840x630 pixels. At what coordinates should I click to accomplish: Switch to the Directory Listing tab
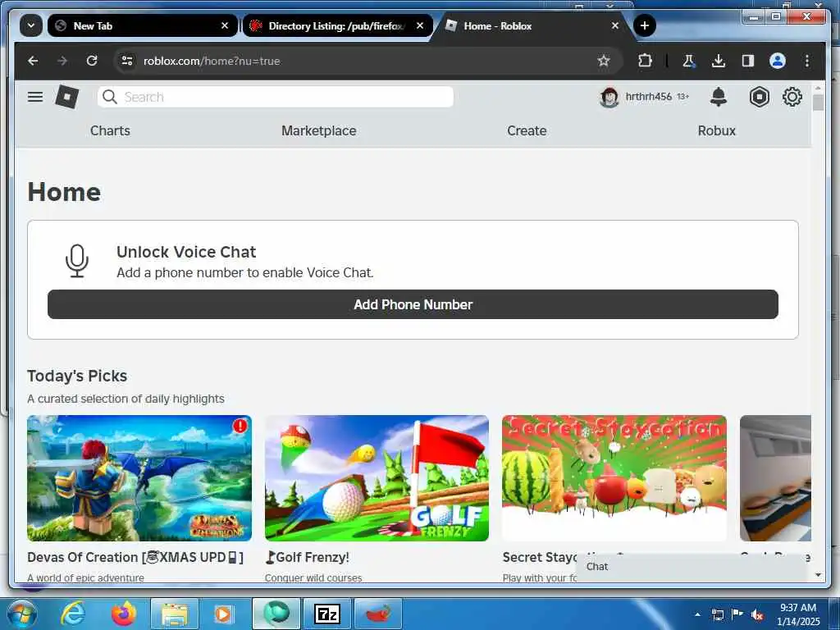337,25
